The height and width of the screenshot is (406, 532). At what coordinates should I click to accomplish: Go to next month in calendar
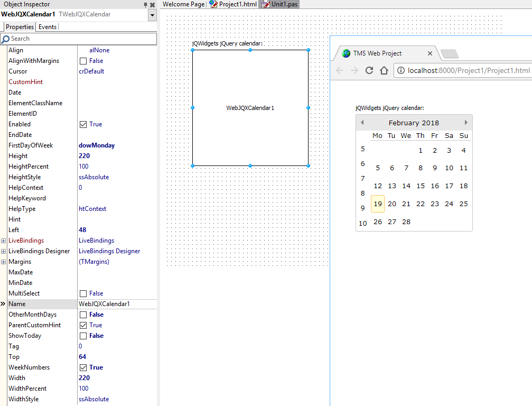pos(466,123)
